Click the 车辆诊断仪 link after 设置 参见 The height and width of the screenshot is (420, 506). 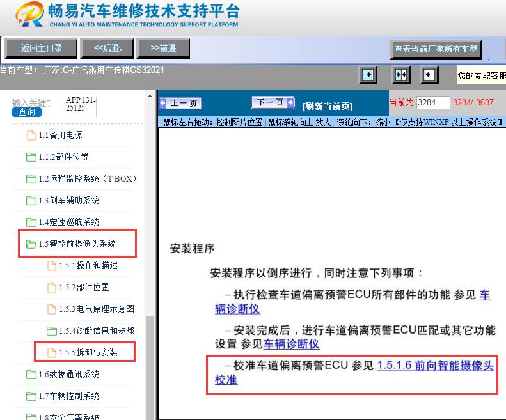(x=292, y=344)
